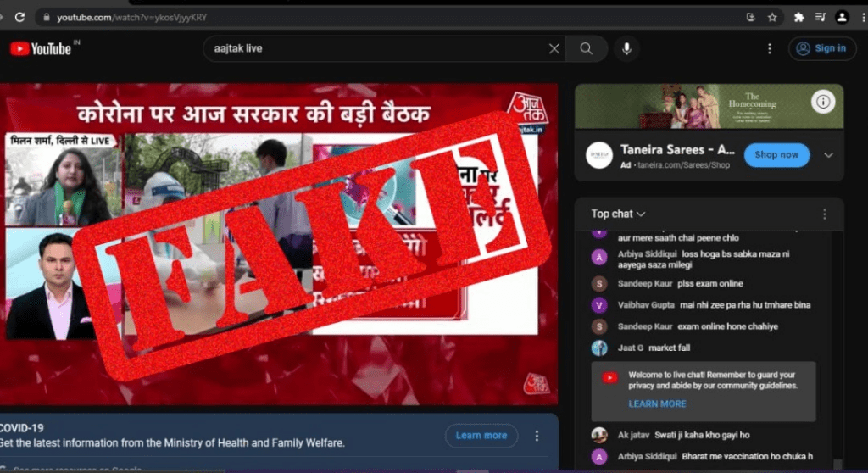Run search with the magnifier button
The height and width of the screenshot is (473, 868).
click(x=587, y=48)
